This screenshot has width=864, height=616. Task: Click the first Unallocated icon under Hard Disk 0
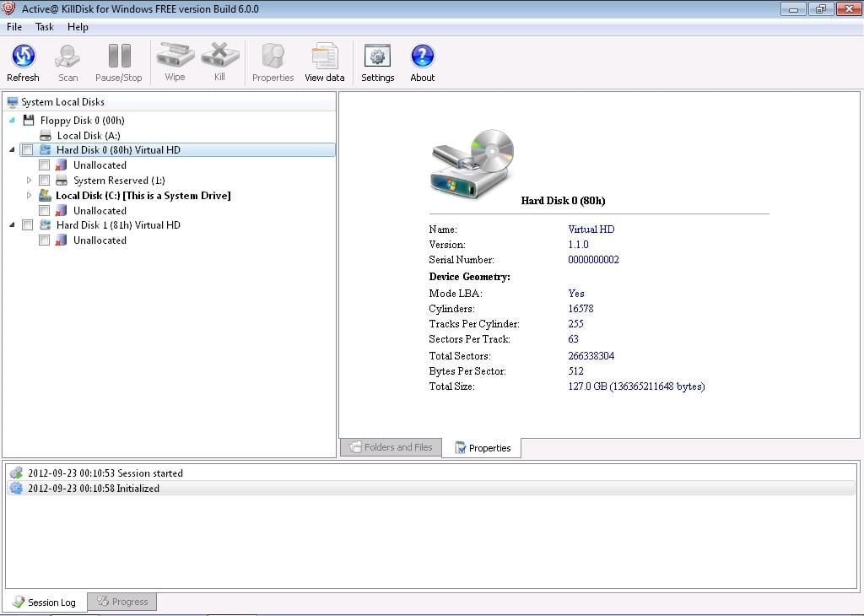pos(61,165)
